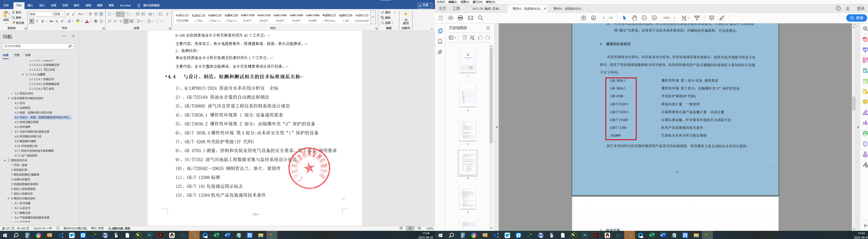The height and width of the screenshot is (239, 868).
Task: Select the Hand pan tool in Acrobat
Action: [x=634, y=18]
